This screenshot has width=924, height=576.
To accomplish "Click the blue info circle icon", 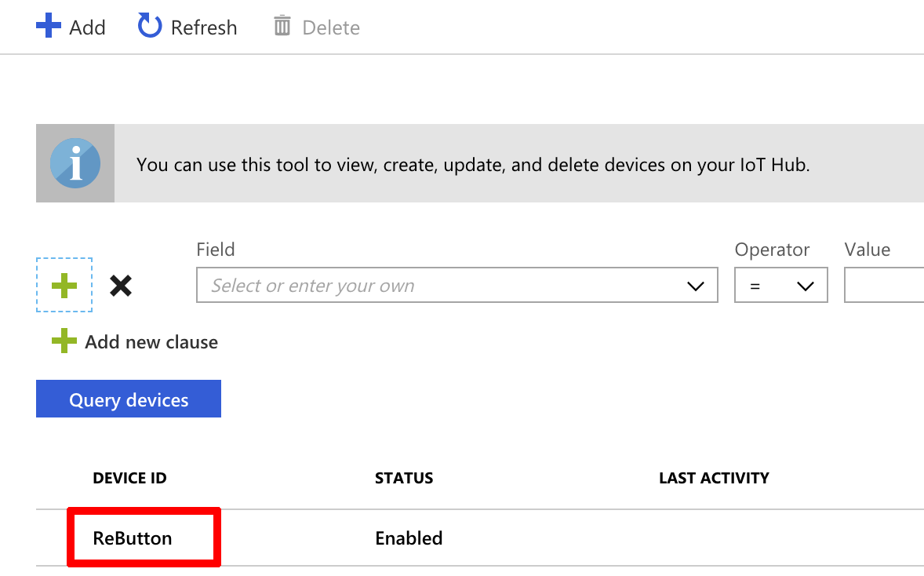I will [75, 163].
